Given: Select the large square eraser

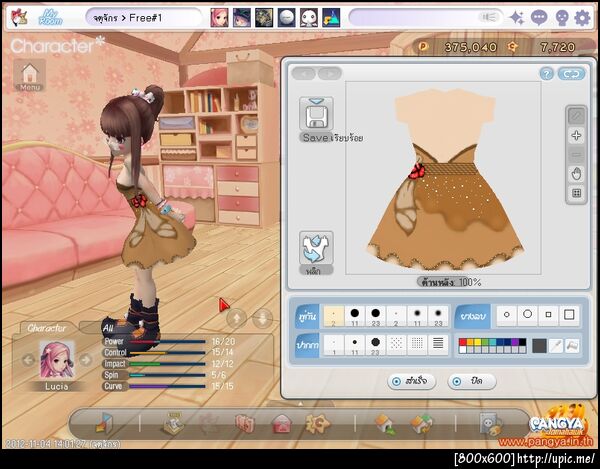Looking at the screenshot, I should pos(569,315).
